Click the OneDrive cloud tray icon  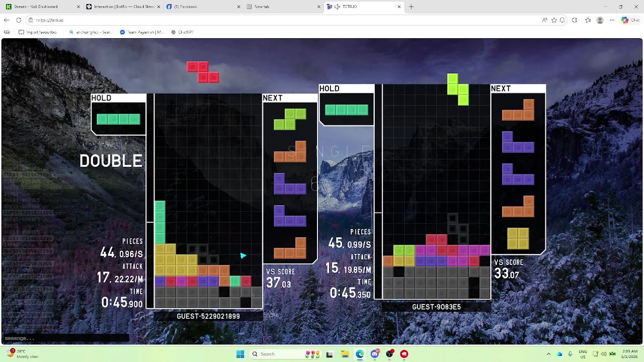point(559,354)
